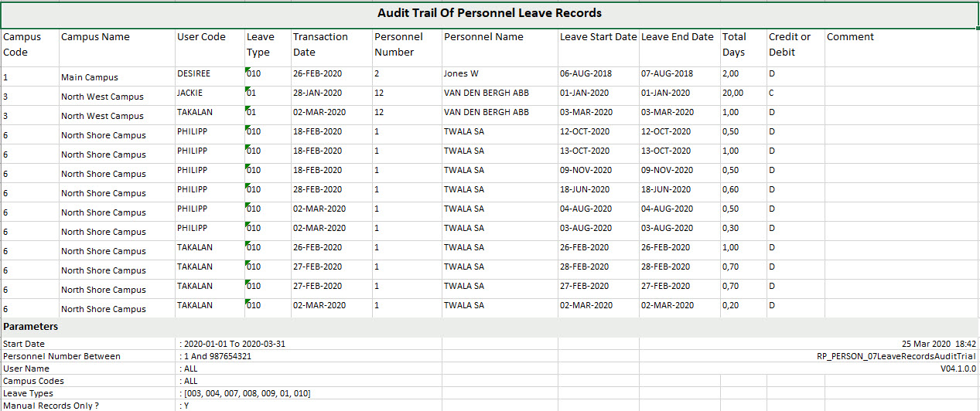Image resolution: width=980 pixels, height=411 pixels.
Task: Click the 'Campus Name' column header
Action: pos(95,37)
